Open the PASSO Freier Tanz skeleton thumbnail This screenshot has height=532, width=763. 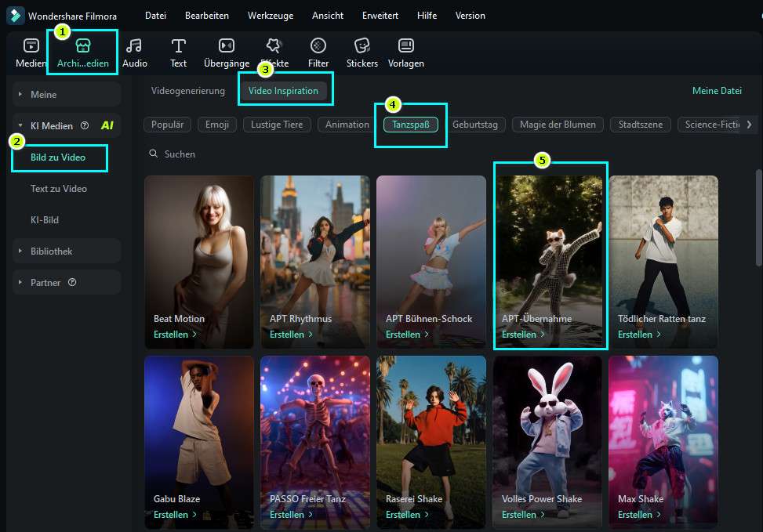pyautogui.click(x=315, y=442)
